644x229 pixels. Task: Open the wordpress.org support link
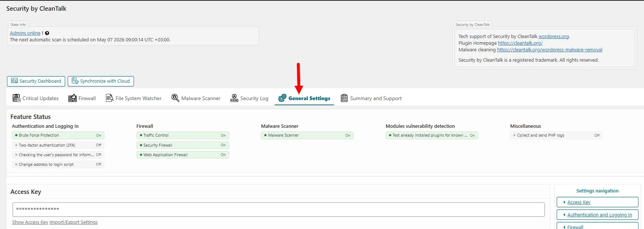coord(553,36)
